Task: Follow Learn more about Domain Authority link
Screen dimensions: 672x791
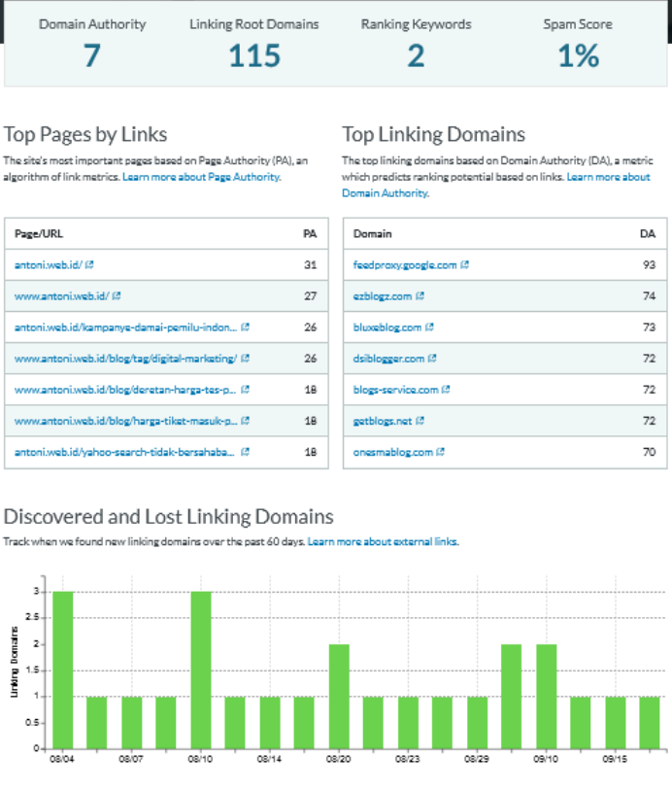Action: [496, 185]
